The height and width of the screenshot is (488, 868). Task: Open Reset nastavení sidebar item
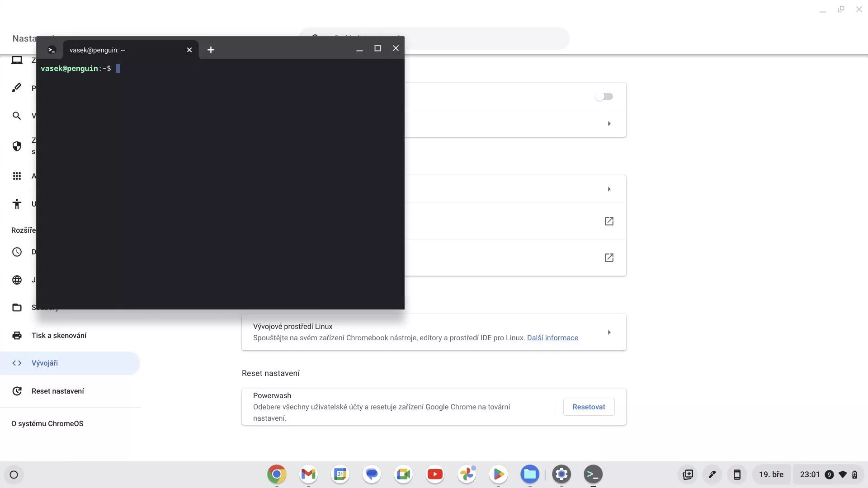(70, 391)
